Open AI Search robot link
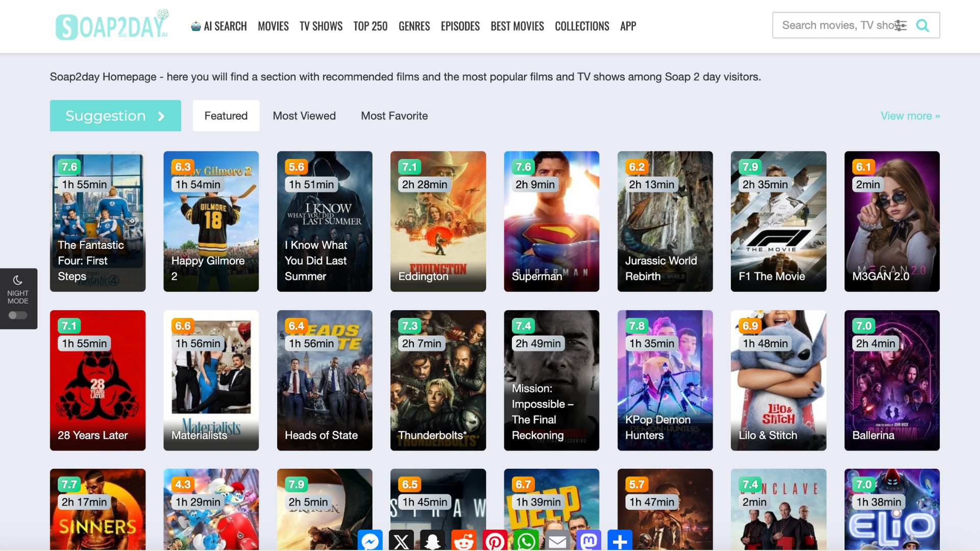Screen dimensions: 980x551 pos(219,26)
